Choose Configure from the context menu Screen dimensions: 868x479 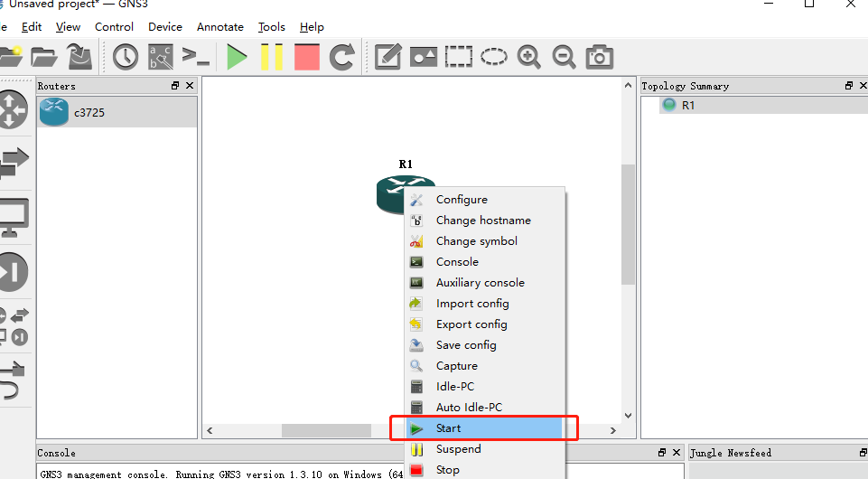coord(484,200)
